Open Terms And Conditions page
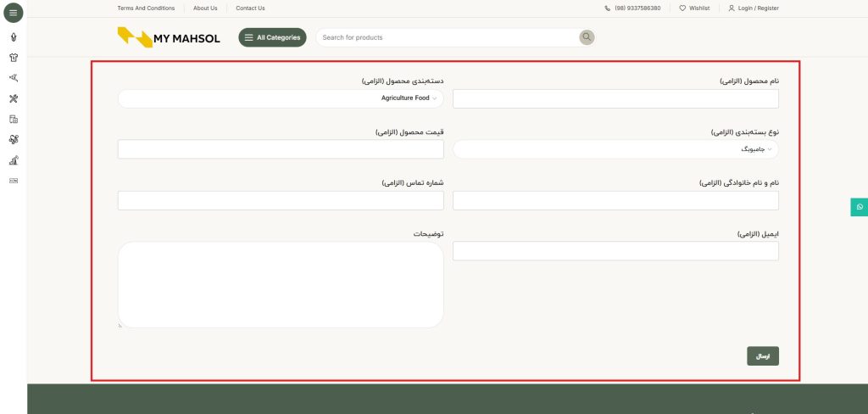This screenshot has height=414, width=868. [146, 8]
